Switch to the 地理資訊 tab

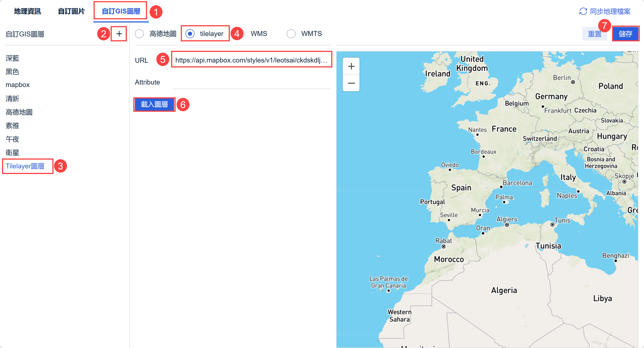click(x=27, y=11)
